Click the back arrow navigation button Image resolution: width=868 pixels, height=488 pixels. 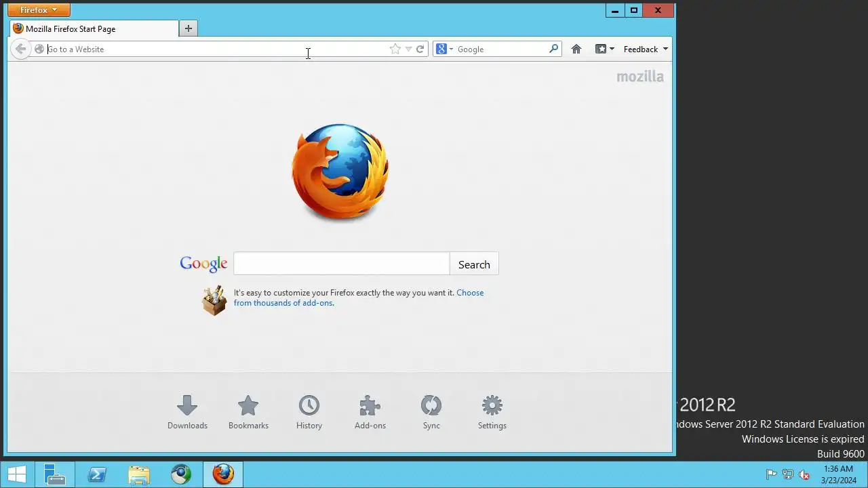point(20,49)
